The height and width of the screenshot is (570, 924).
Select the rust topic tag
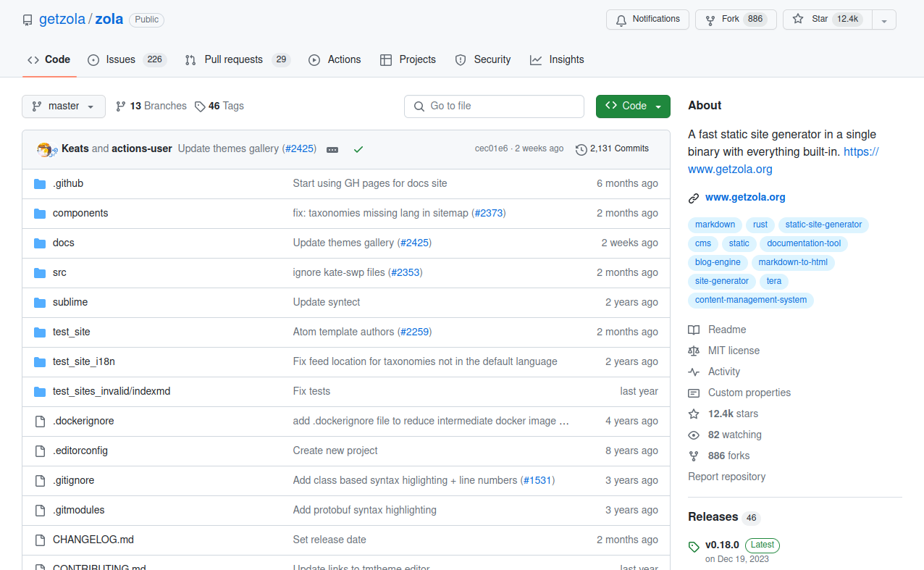point(760,225)
